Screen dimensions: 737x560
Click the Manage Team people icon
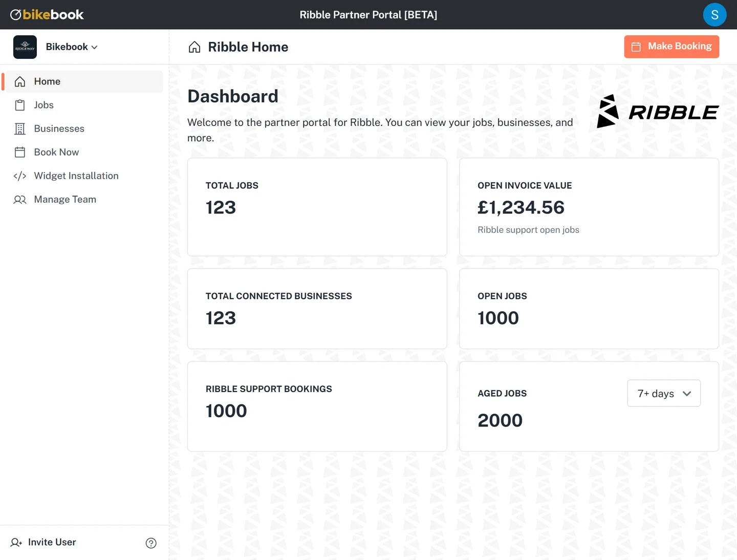pyautogui.click(x=20, y=199)
